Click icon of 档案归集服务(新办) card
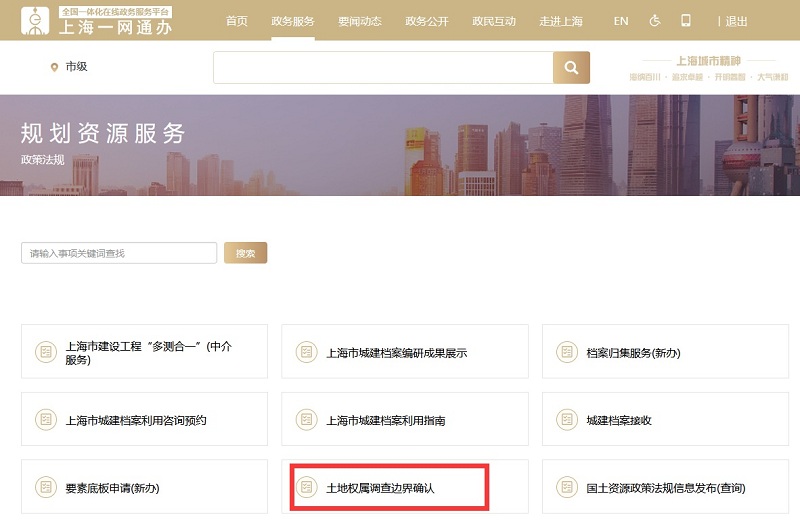 pos(567,352)
